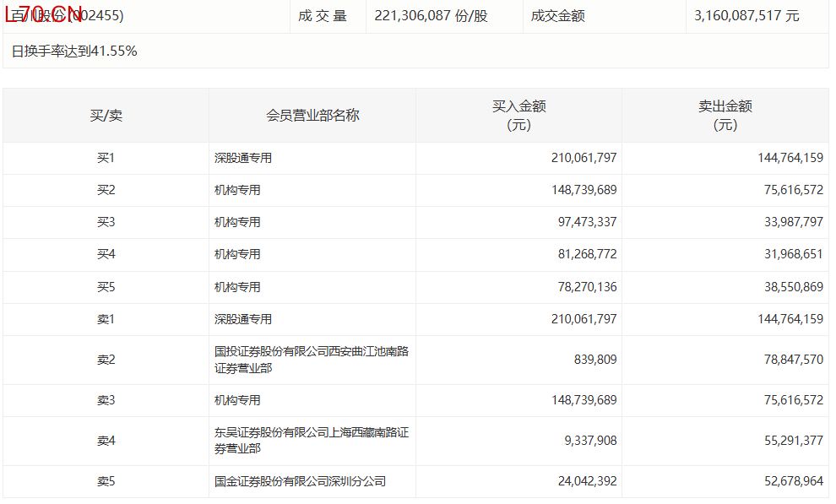Click the 成交金额 label cell
The height and width of the screenshot is (504, 836).
pyautogui.click(x=557, y=16)
